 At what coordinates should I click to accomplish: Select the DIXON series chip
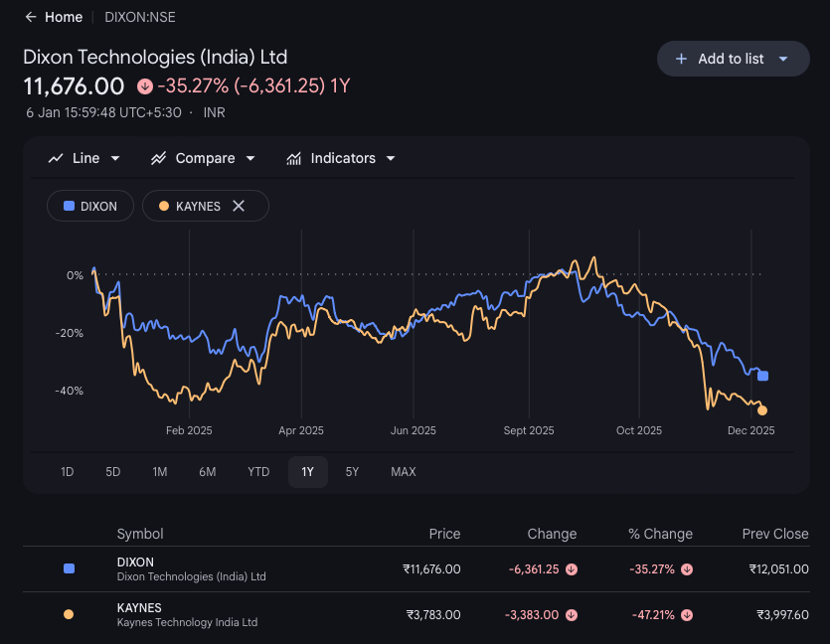(90, 206)
